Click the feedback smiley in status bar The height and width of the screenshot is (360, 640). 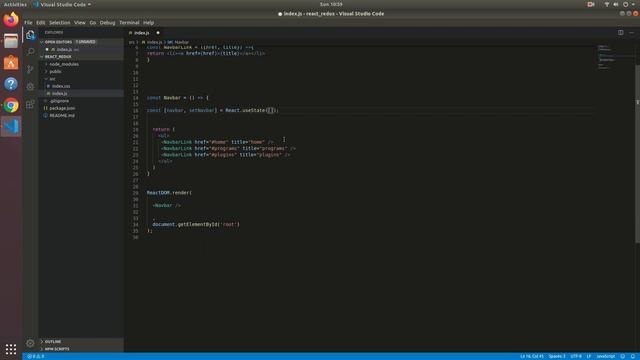point(622,356)
